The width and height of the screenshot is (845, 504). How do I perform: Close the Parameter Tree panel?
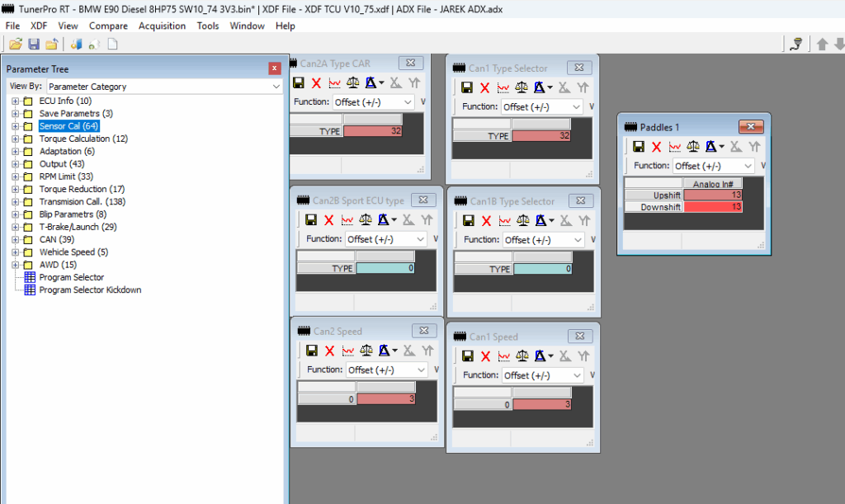pos(275,68)
